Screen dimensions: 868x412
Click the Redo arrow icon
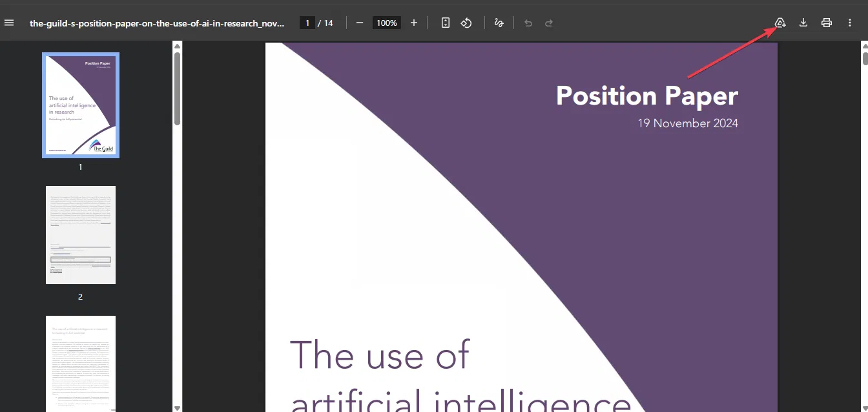click(549, 23)
